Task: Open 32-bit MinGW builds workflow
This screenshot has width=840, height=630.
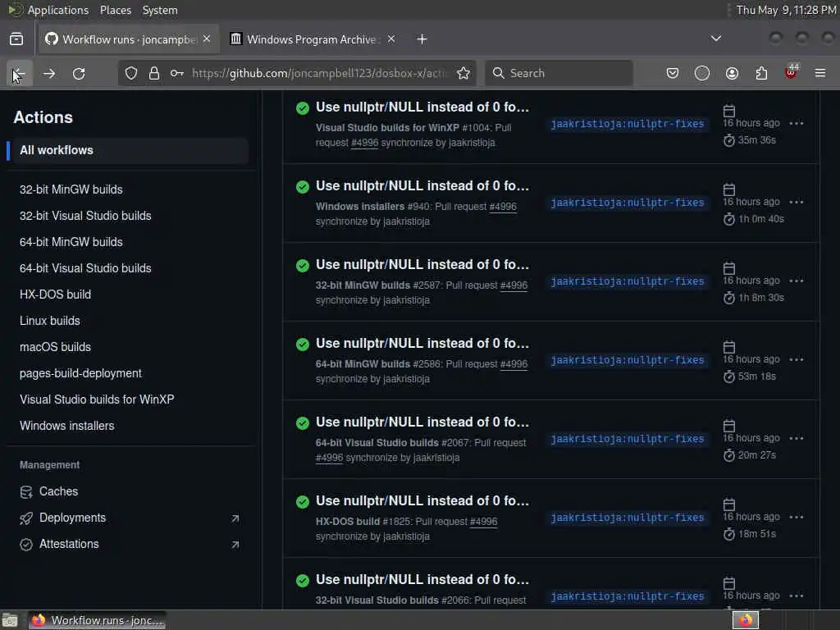Action: coord(71,189)
